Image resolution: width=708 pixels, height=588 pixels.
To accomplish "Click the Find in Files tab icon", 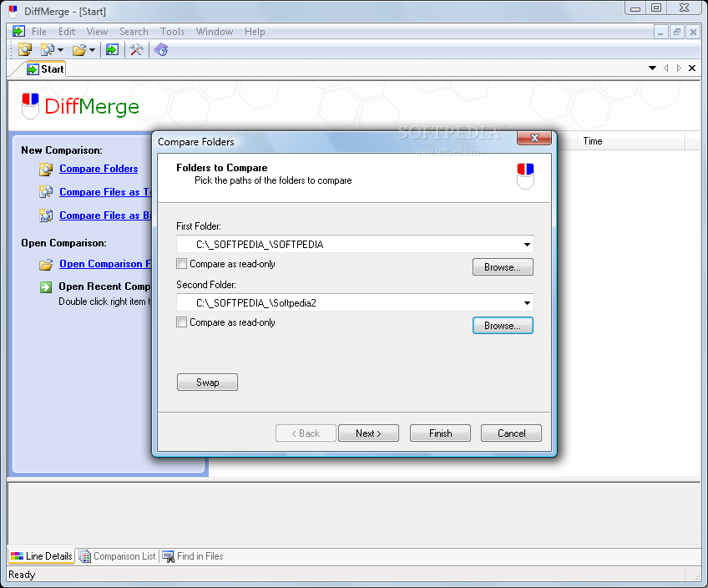I will [168, 556].
